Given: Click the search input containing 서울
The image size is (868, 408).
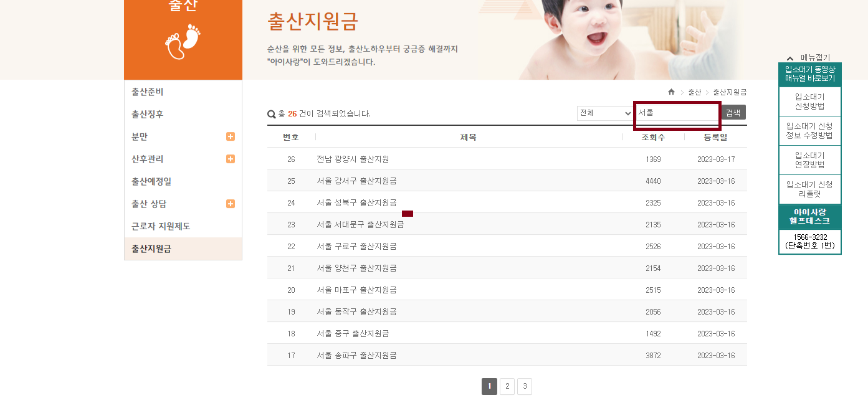Looking at the screenshot, I should click(677, 113).
